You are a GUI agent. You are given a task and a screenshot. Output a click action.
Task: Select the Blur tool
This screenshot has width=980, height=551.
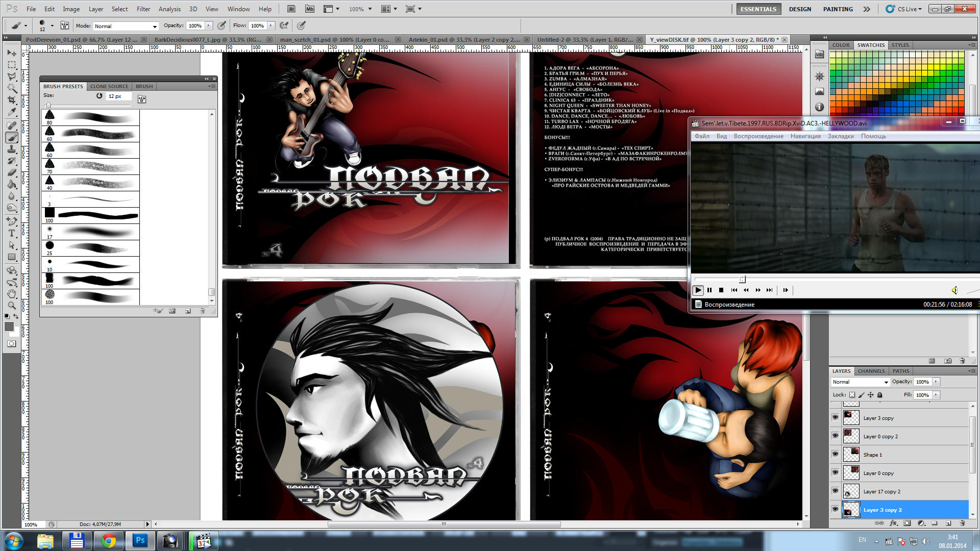(12, 196)
